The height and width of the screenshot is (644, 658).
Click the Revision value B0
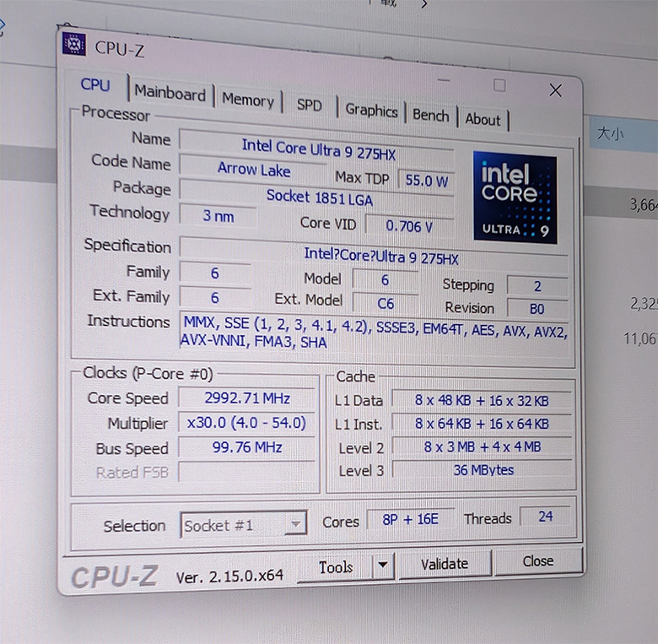click(x=537, y=309)
